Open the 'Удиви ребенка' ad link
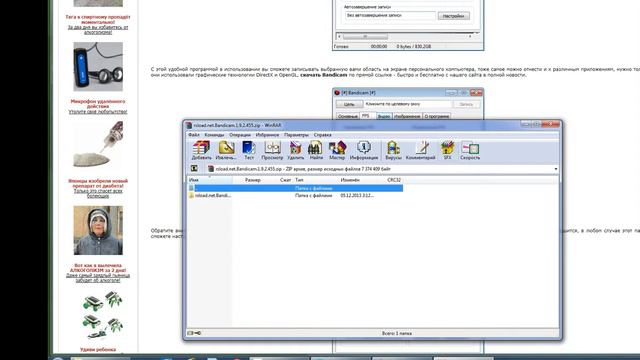The height and width of the screenshot is (360, 640). pyautogui.click(x=98, y=350)
